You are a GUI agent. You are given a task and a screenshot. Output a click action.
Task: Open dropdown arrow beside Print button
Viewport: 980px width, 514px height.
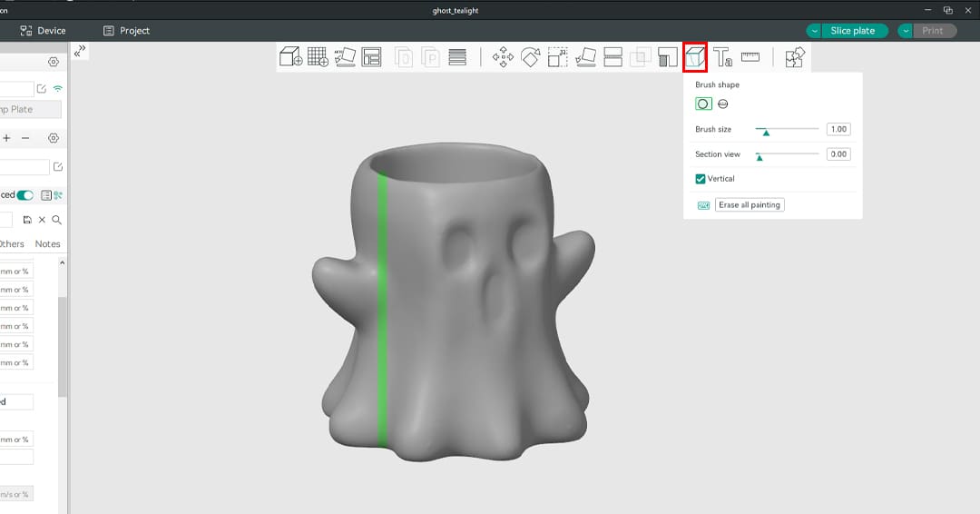(906, 31)
